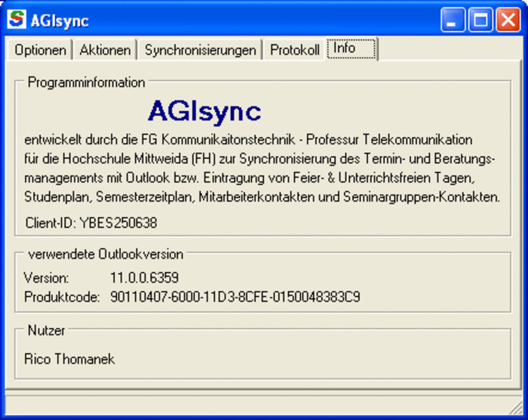Click the user name Rico Thomanek
Viewport: 528px width, 420px height.
[x=69, y=359]
